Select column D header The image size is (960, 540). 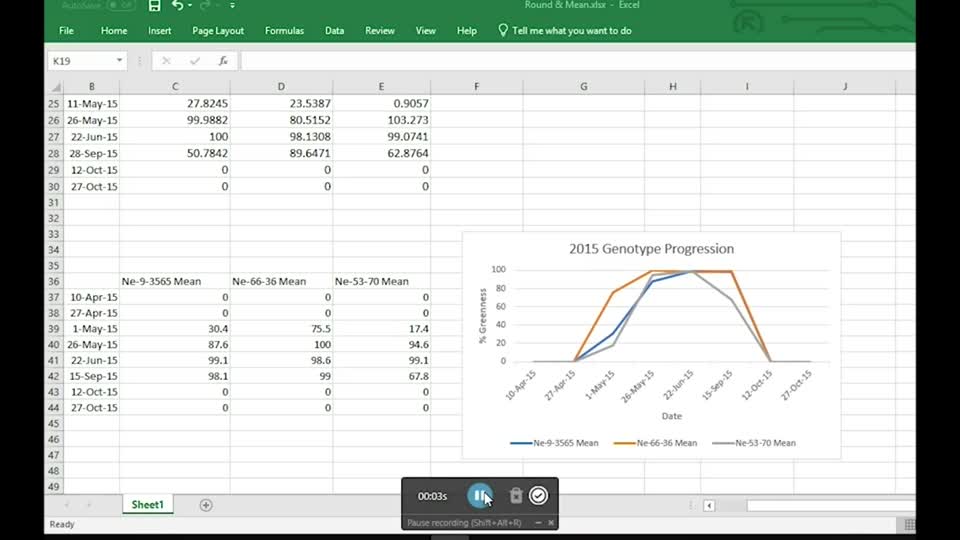[x=282, y=87]
